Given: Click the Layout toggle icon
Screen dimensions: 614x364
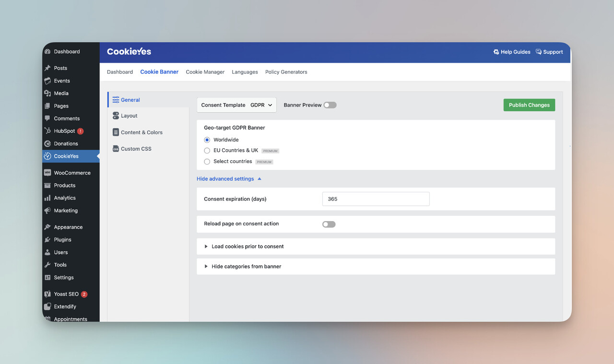Looking at the screenshot, I should click(116, 116).
